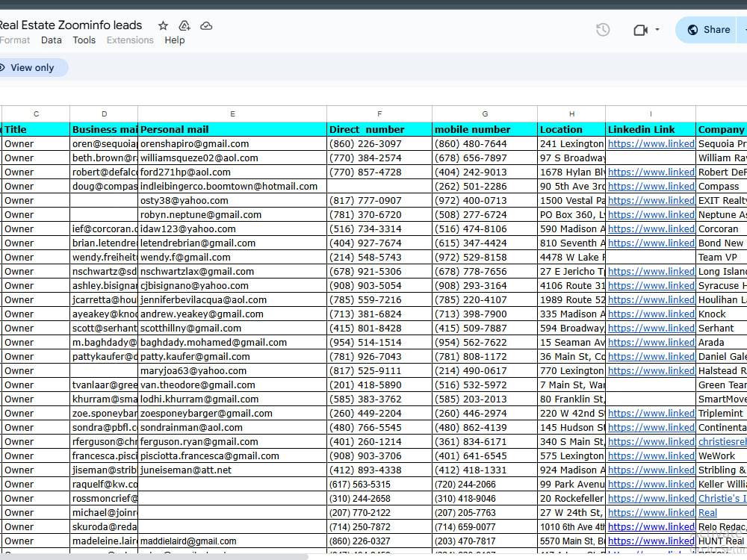The width and height of the screenshot is (747, 560).
Task: Click the mobile number header cell
Action: 485,129
